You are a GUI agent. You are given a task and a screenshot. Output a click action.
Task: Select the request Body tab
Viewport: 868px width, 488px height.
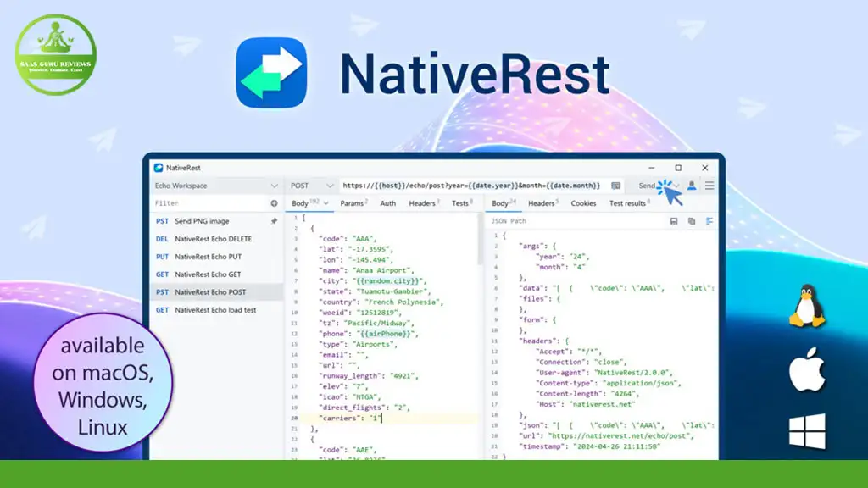coord(300,203)
